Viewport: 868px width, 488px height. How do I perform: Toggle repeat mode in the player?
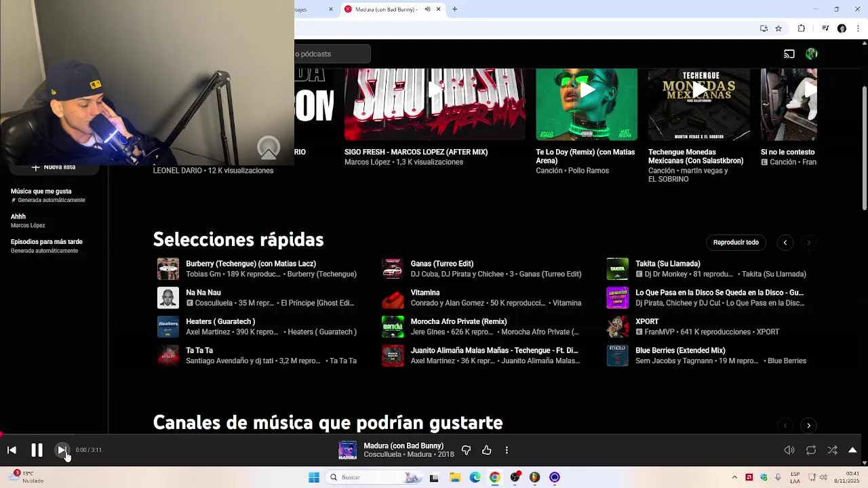click(x=811, y=450)
